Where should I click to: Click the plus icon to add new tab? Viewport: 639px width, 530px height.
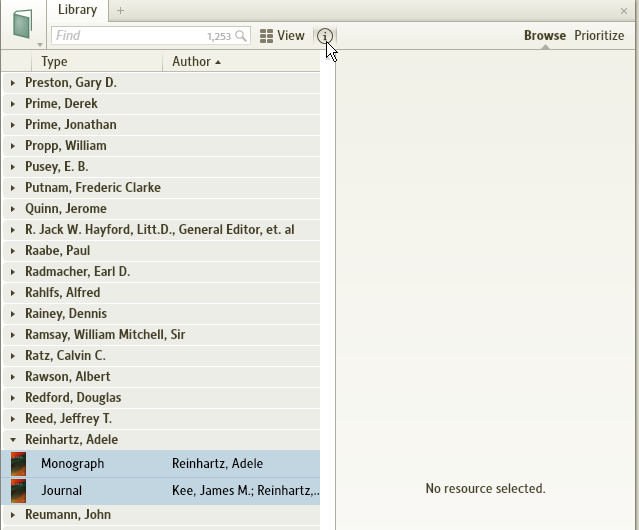120,11
